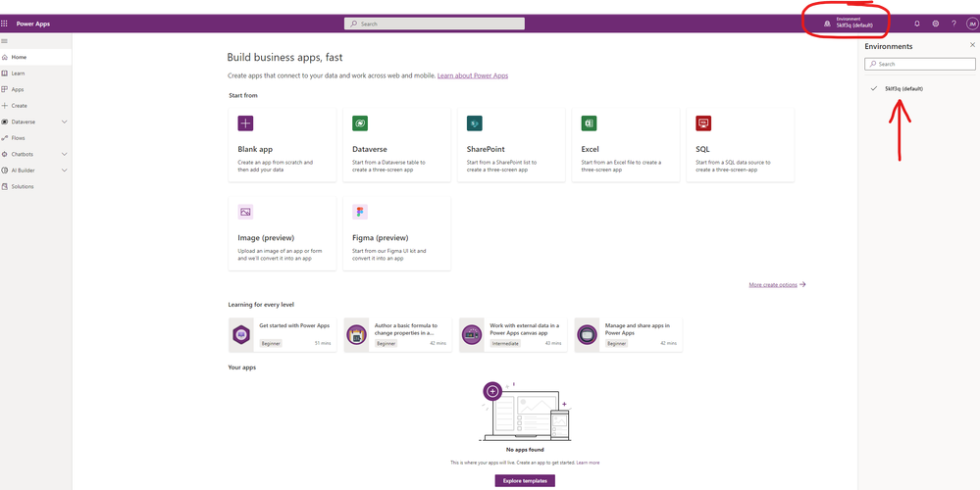
Task: Select the SharePoint card title
Action: [x=486, y=149]
